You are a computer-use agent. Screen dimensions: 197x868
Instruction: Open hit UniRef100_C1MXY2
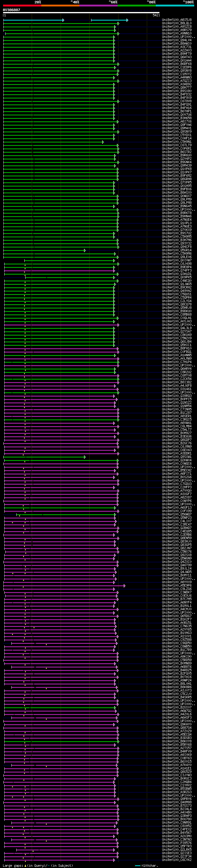coord(177,74)
